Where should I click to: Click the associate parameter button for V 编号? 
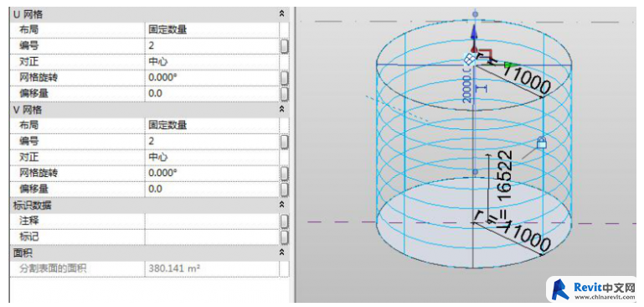(x=284, y=142)
